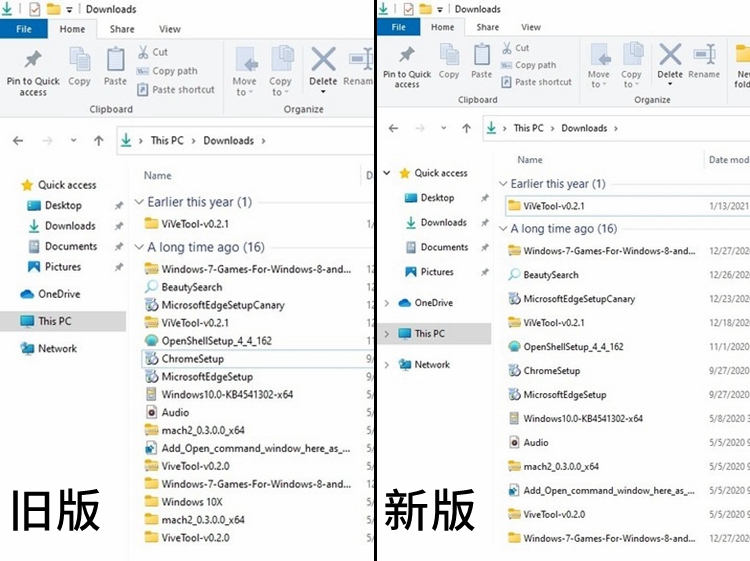Expand Network node in right window

[x=387, y=365]
